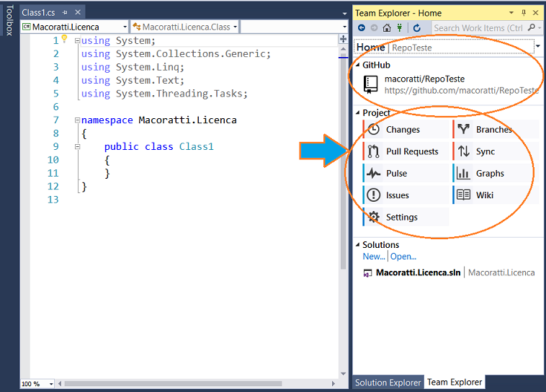Click the macoratti/RepoTeste repository name

pos(424,79)
